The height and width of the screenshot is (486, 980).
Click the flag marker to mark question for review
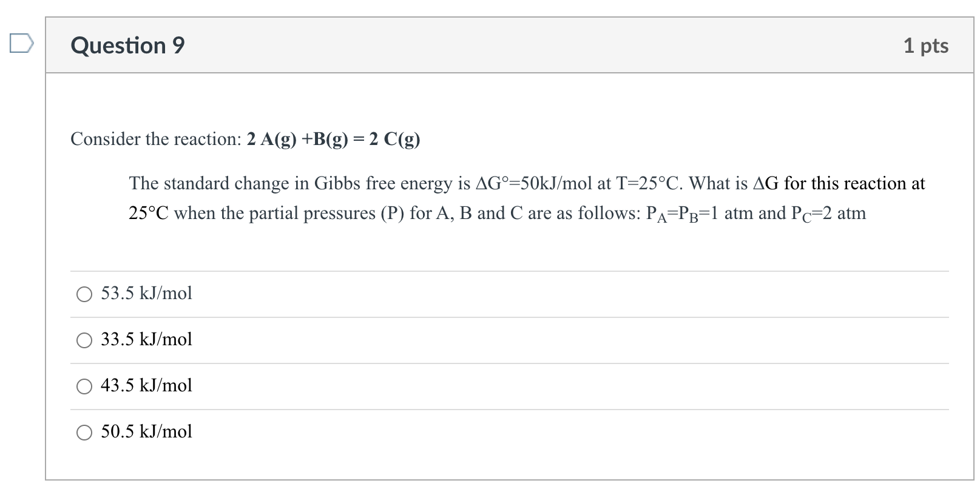(22, 42)
